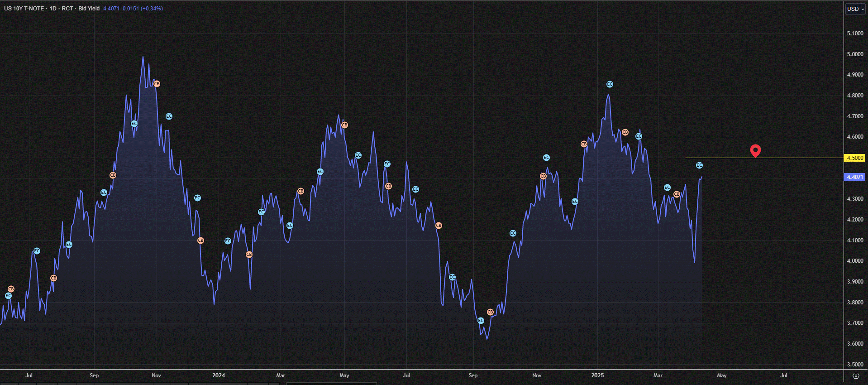Open EC marker near 4.50 in November 2024
868x385 pixels.
click(x=546, y=158)
